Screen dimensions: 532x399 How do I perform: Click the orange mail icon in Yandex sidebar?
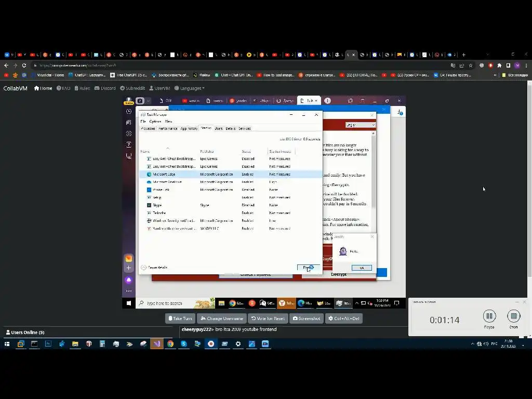pyautogui.click(x=129, y=259)
